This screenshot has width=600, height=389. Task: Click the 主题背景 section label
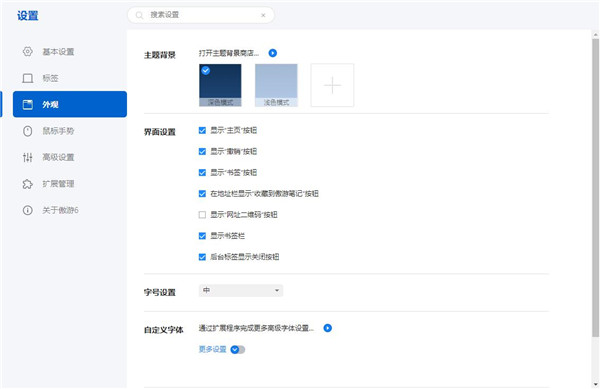coord(160,55)
